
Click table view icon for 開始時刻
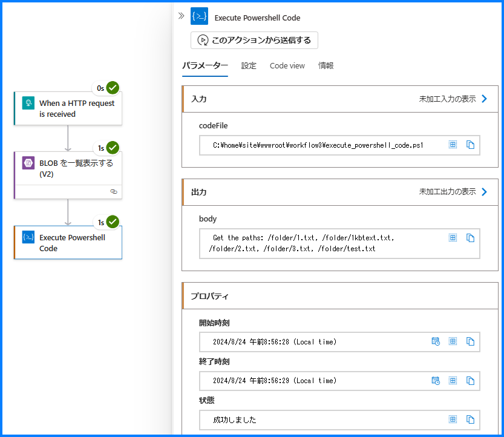click(453, 341)
